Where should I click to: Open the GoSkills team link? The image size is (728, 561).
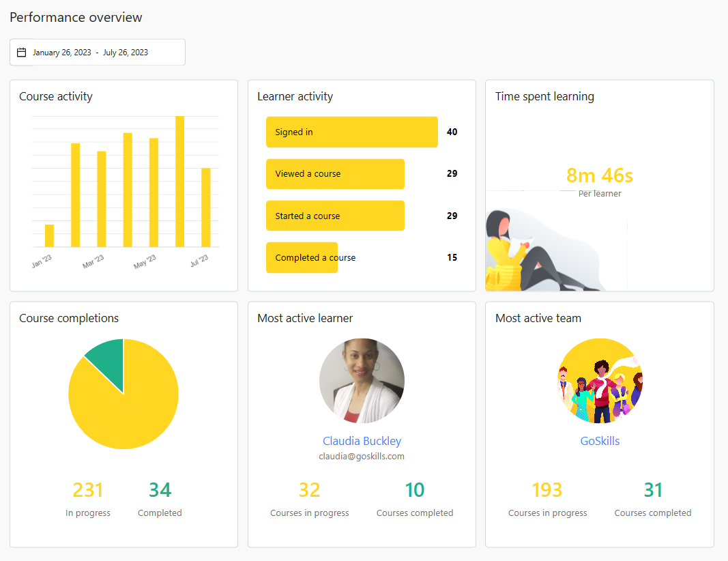[x=600, y=441]
